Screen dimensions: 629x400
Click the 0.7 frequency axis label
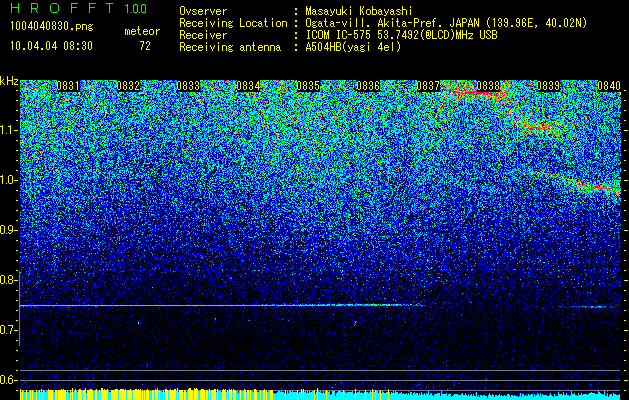pos(8,330)
